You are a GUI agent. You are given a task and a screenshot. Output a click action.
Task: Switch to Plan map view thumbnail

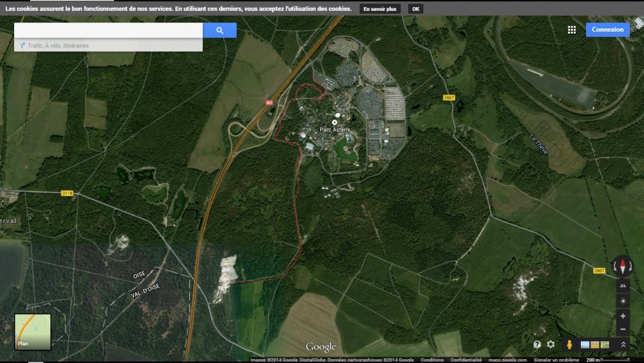pyautogui.click(x=32, y=332)
